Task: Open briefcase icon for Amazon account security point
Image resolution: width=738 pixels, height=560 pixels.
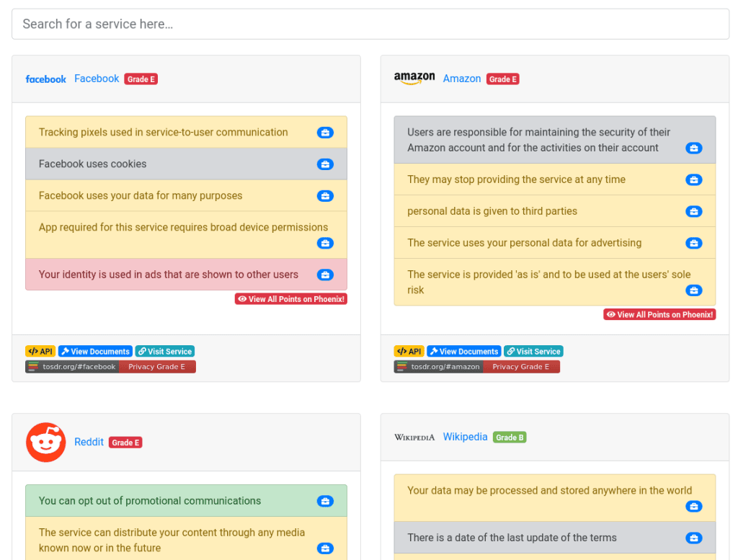Action: pyautogui.click(x=694, y=148)
